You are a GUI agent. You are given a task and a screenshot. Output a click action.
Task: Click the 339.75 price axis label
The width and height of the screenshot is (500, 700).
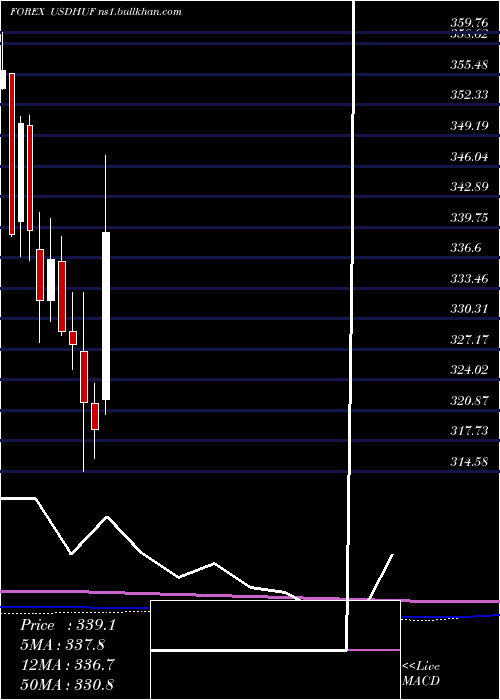(469, 218)
